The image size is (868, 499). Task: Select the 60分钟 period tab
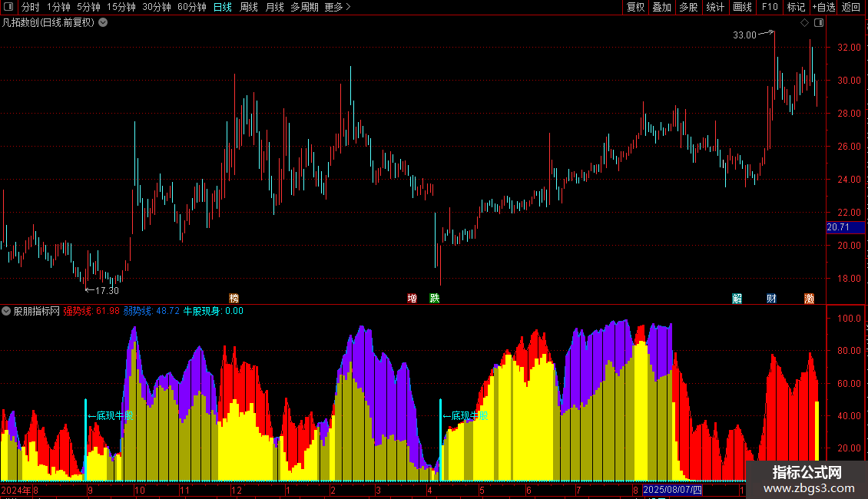(192, 7)
